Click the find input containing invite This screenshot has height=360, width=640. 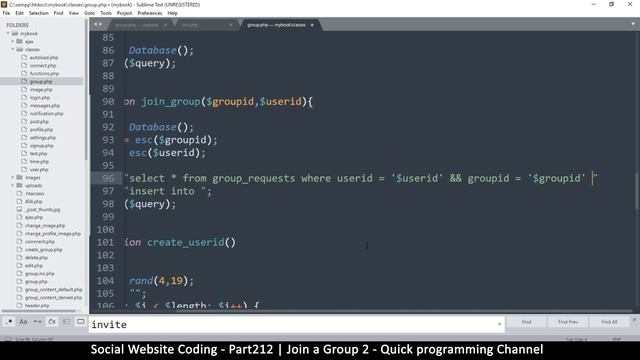click(297, 324)
